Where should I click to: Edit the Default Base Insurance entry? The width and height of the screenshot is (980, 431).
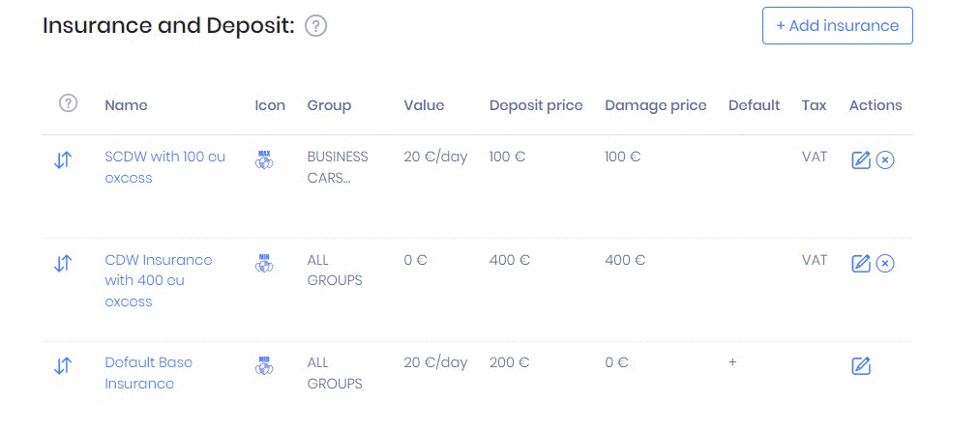pos(861,365)
